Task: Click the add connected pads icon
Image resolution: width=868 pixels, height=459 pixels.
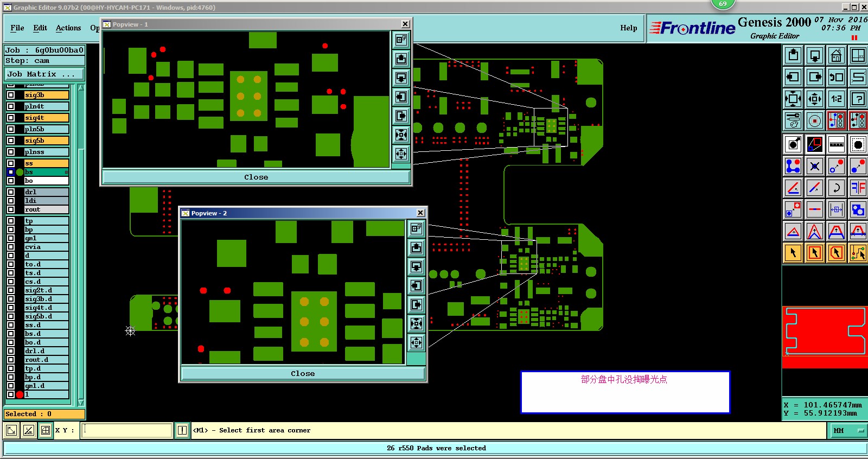Action: pyautogui.click(x=793, y=166)
